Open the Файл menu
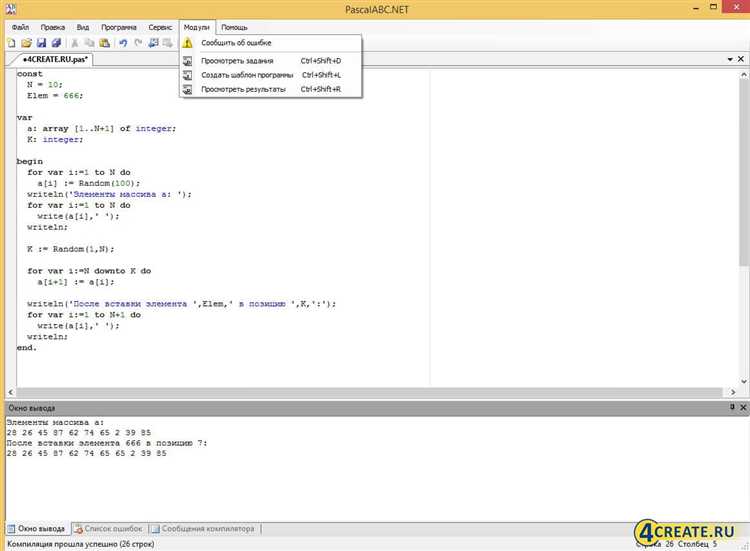Viewport: 750px width, 551px height. [21, 27]
